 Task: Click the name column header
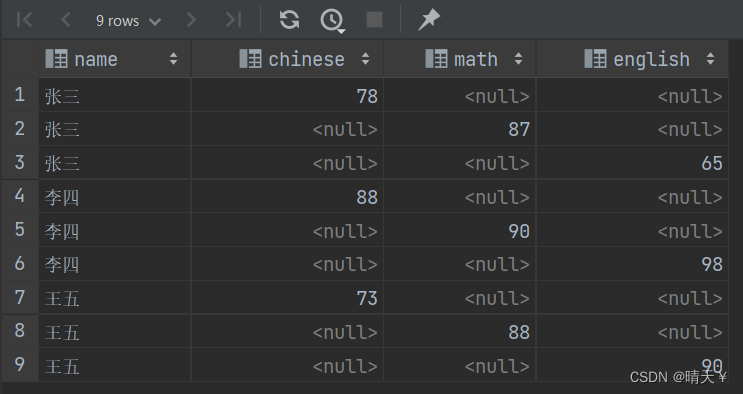(115, 59)
